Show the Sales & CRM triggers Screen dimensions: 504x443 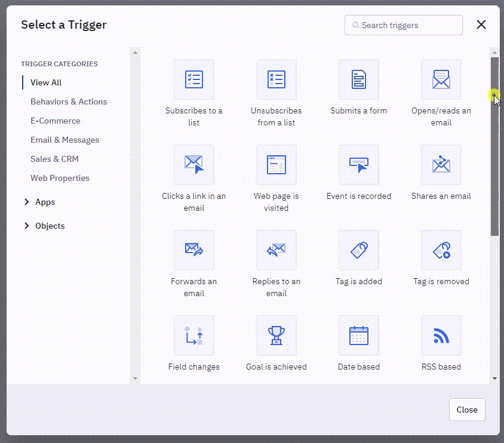click(54, 159)
